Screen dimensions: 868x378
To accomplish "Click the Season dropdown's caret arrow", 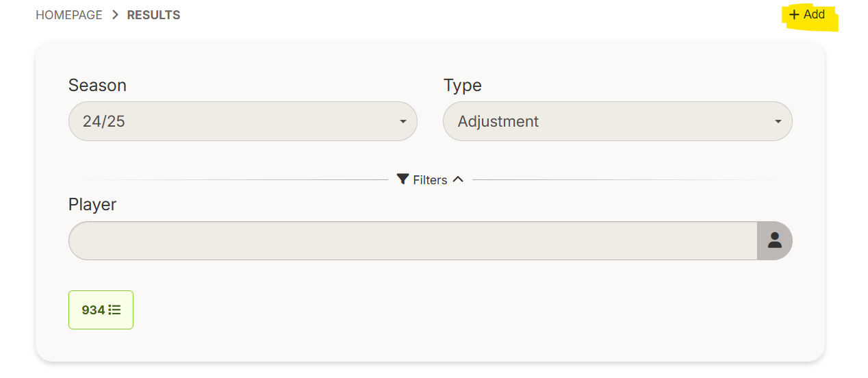I will coord(403,122).
